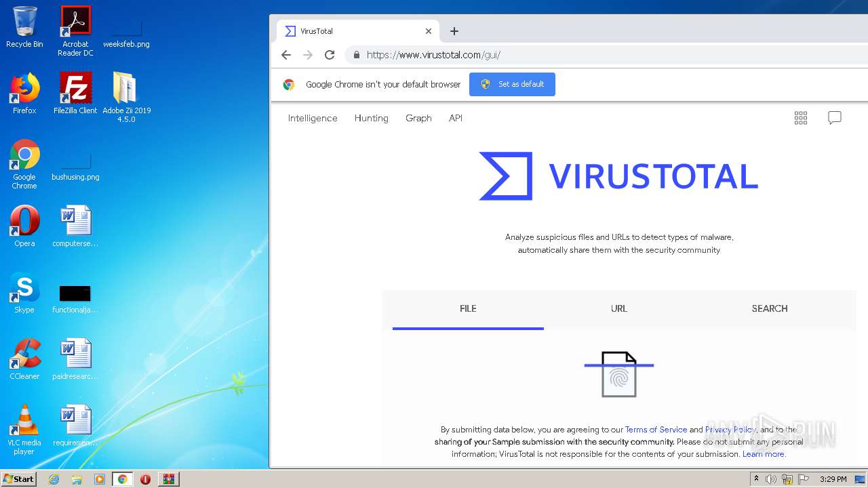Open Intelligence menu item
The image size is (868, 488).
pos(313,118)
